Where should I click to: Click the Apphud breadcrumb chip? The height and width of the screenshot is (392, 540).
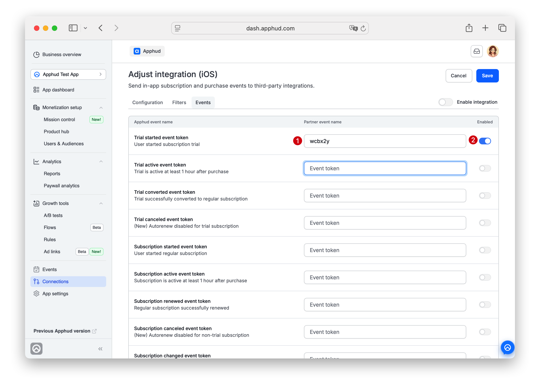pyautogui.click(x=147, y=51)
